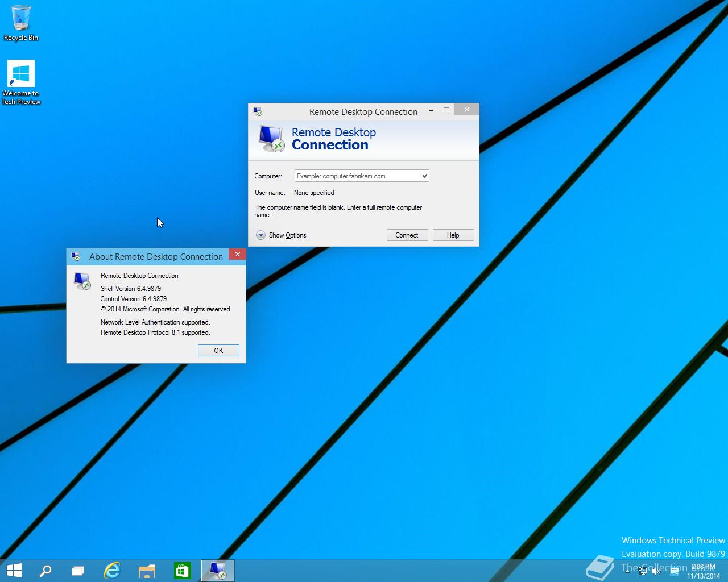Click the Connect button

[407, 235]
